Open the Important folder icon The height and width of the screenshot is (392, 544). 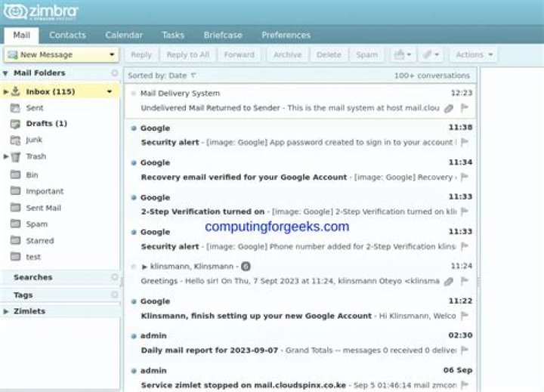15,190
